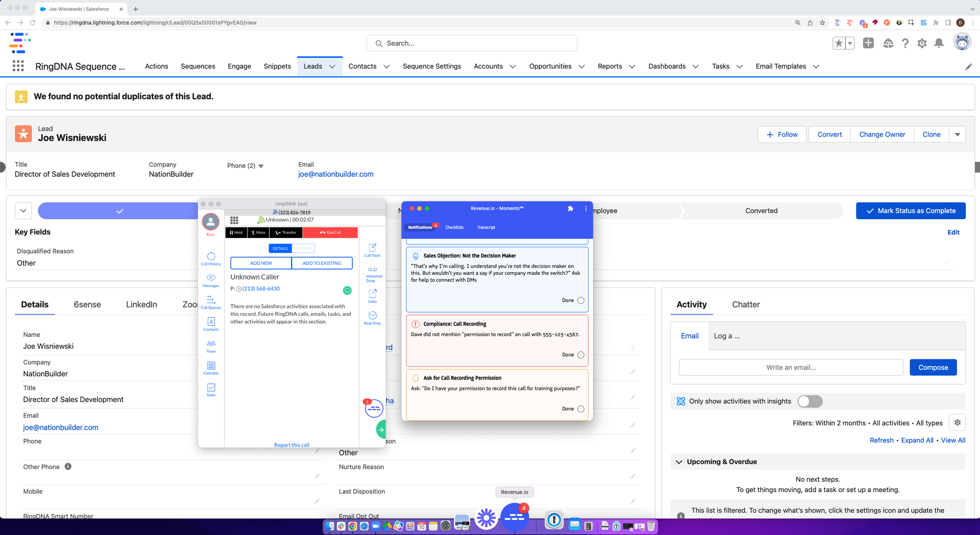Open Moments widget with 4 badge in dialer
Screen dimensions: 980x535
coord(374,408)
